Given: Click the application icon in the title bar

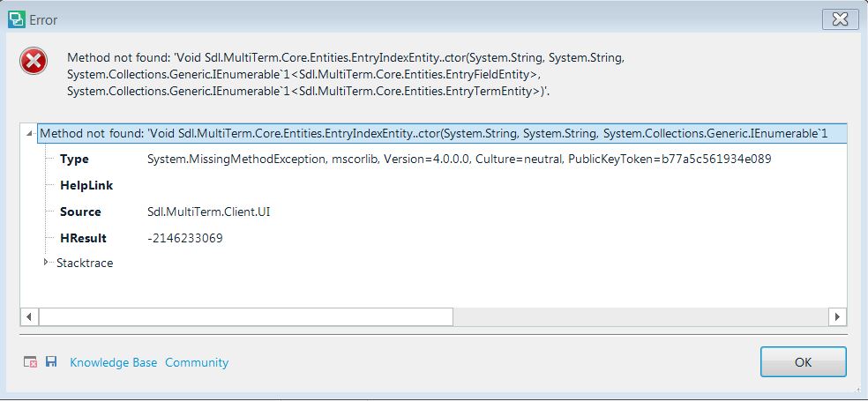Looking at the screenshot, I should (17, 19).
